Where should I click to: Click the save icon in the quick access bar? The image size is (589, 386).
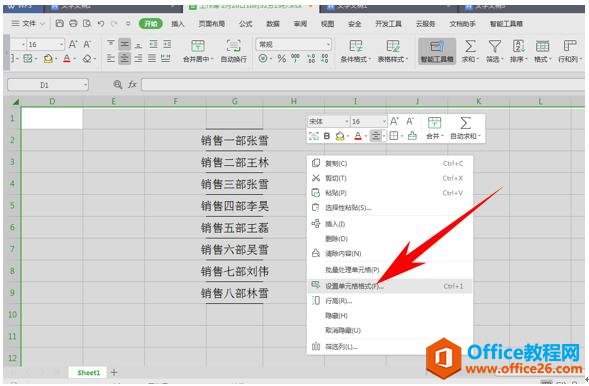coord(59,24)
